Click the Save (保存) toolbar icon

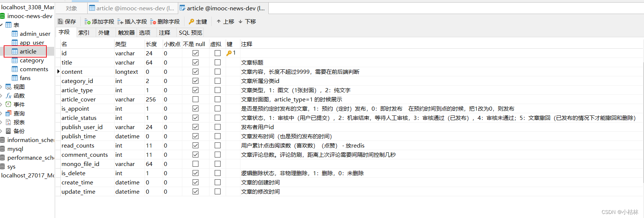point(61,22)
